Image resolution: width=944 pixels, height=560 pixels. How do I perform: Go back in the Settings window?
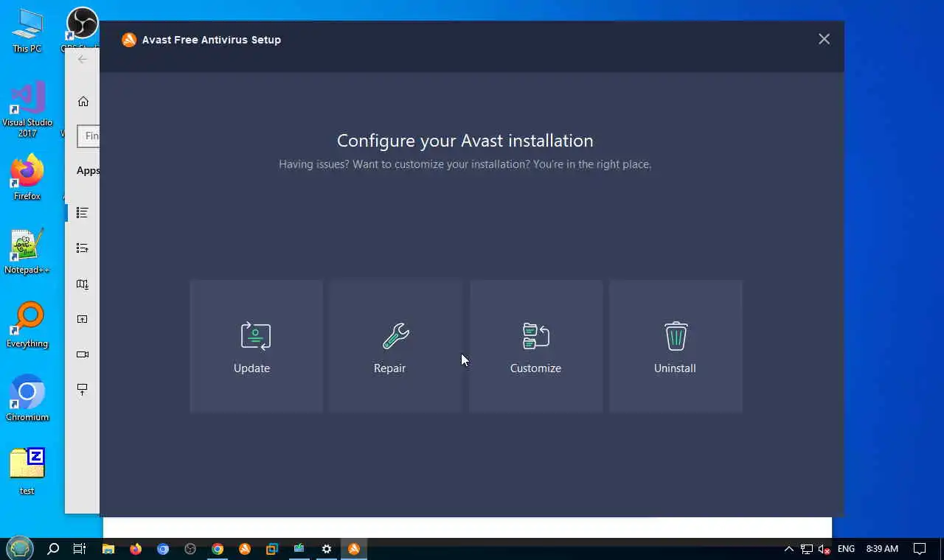click(82, 59)
